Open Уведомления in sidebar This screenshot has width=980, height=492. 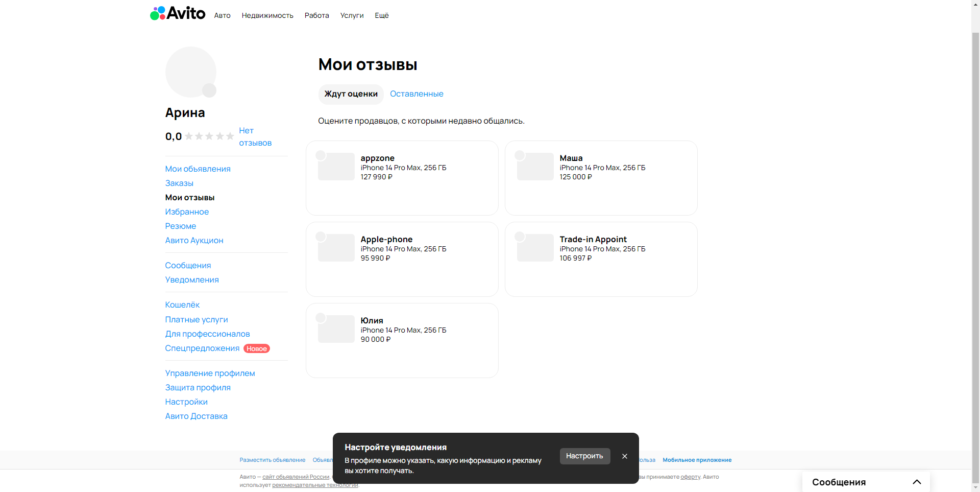point(192,280)
